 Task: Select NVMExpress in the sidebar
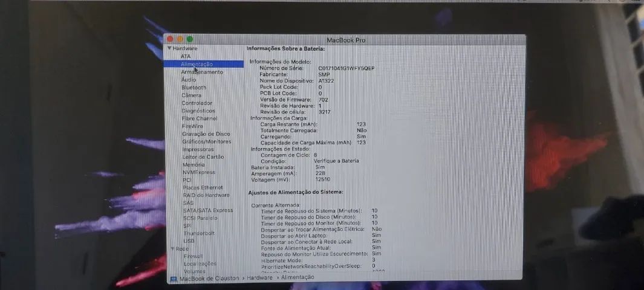coord(199,172)
